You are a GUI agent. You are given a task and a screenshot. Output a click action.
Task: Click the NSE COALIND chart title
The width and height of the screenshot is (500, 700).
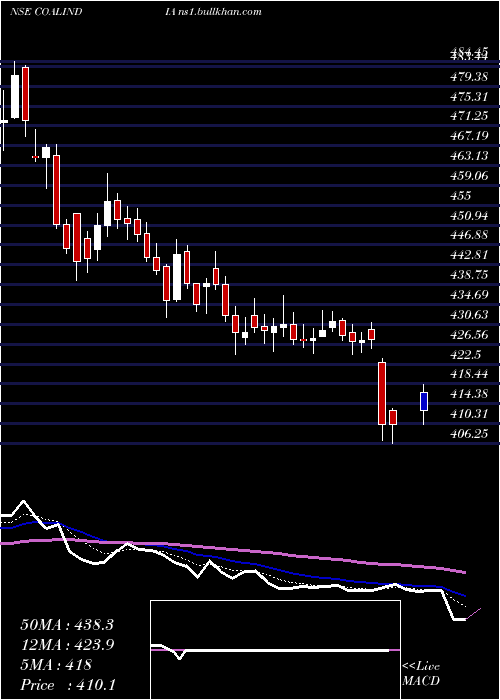46,12
